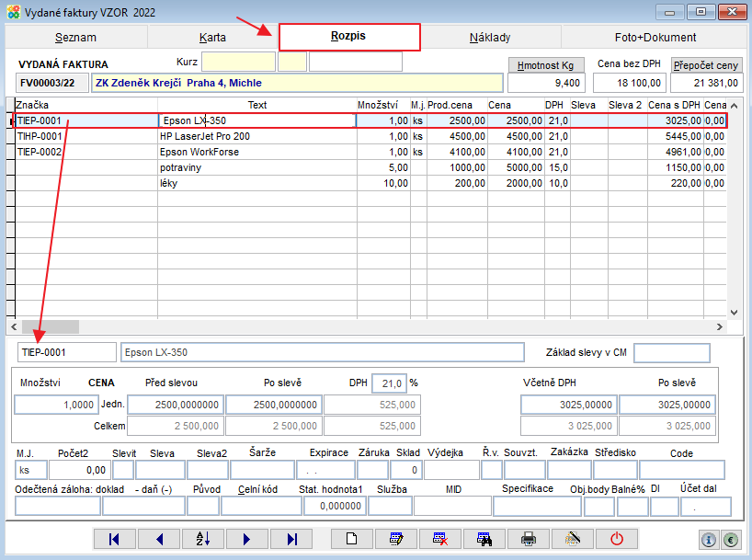Click the Množství column header
Viewport: 752px width, 560px height.
[383, 105]
